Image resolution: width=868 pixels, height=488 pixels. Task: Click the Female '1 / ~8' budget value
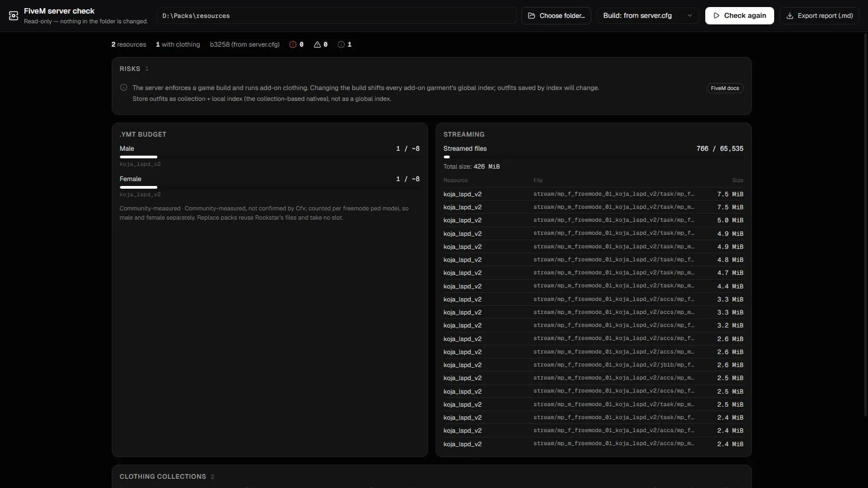(x=408, y=179)
